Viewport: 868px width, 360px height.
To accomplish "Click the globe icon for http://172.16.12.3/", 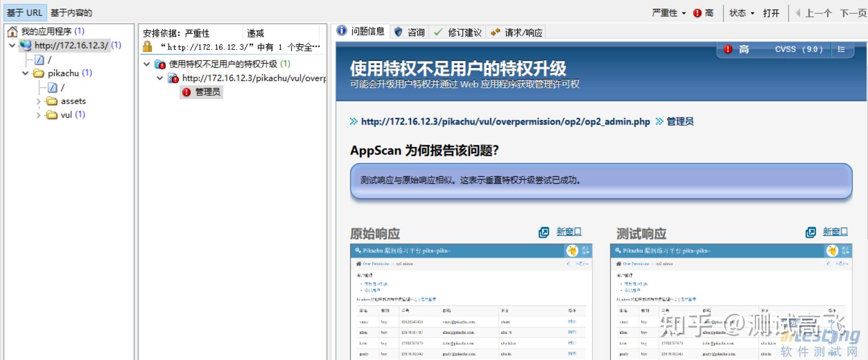I will 26,45.
